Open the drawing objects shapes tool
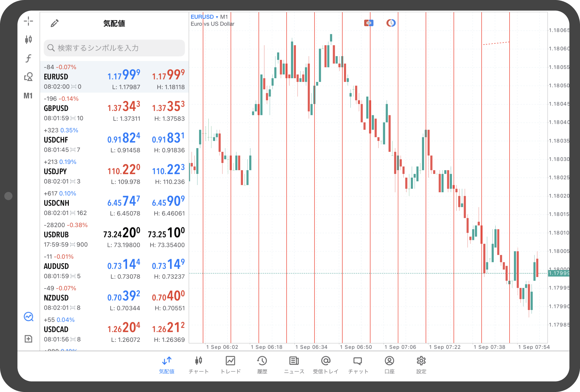Screen dimensions: 580x392 (28, 77)
